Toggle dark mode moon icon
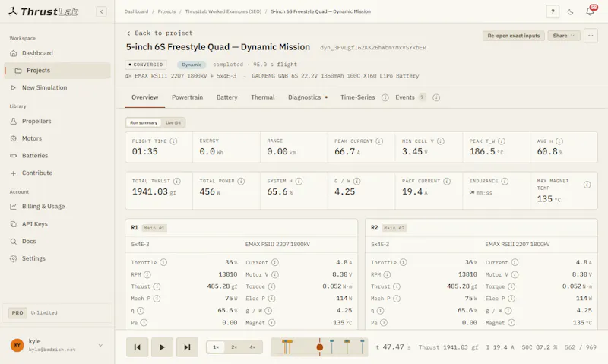 pyautogui.click(x=571, y=12)
